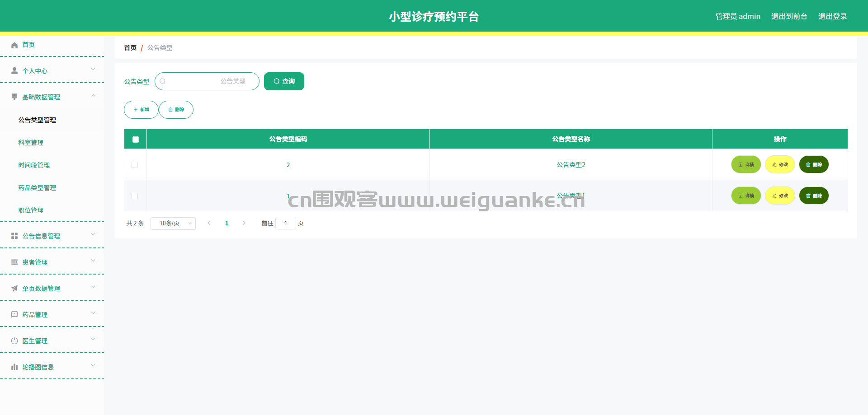Click 删除 for 公告类型2 row

814,165
